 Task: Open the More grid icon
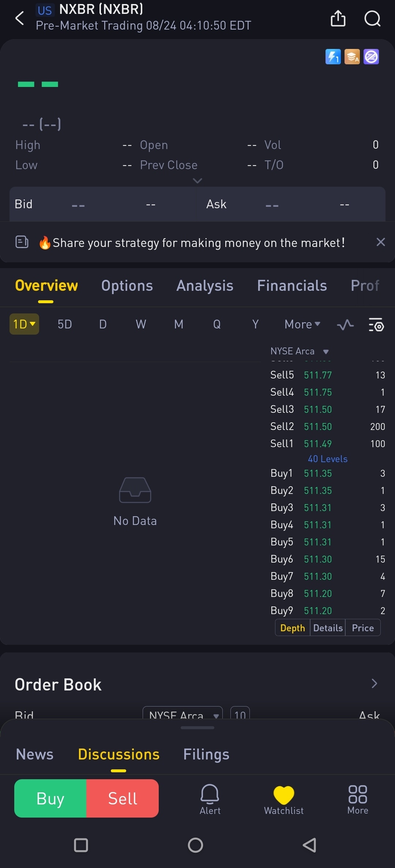[x=358, y=799]
